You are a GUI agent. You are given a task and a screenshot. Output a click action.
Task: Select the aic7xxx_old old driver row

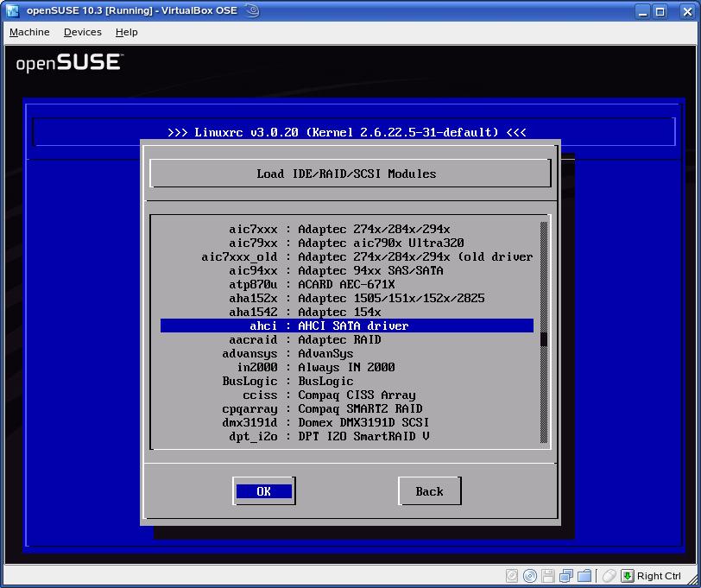[x=347, y=256]
